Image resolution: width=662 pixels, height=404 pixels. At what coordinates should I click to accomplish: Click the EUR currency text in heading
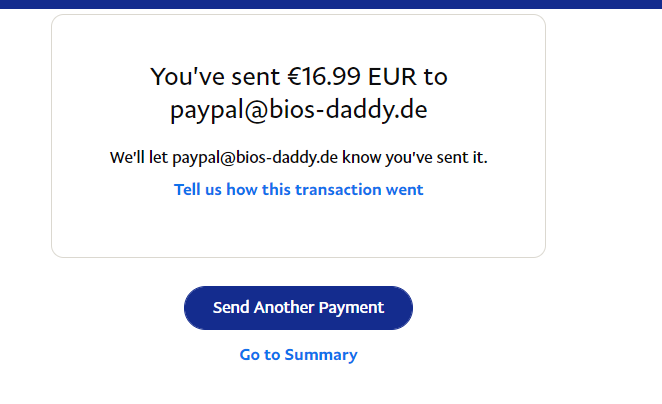392,76
